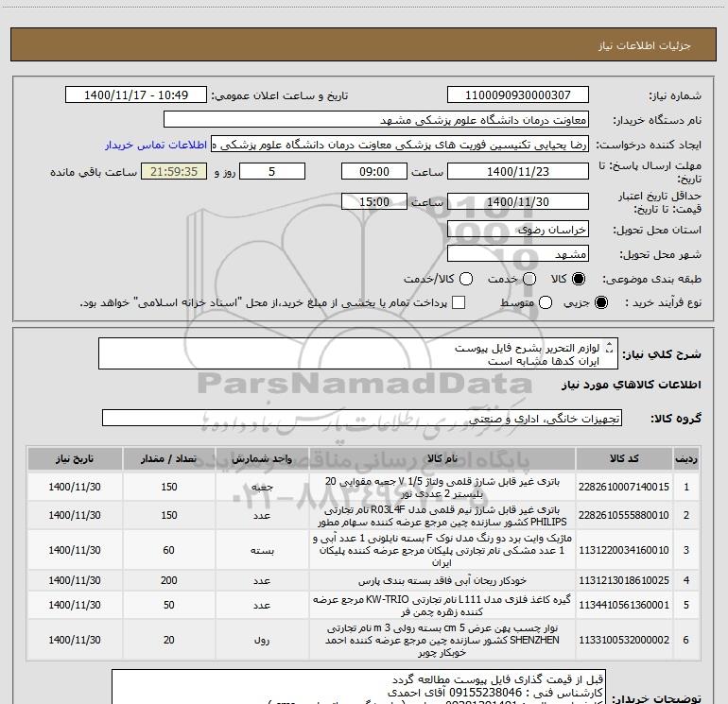
Task: Click product code 2282610007140015
Action: 624,487
